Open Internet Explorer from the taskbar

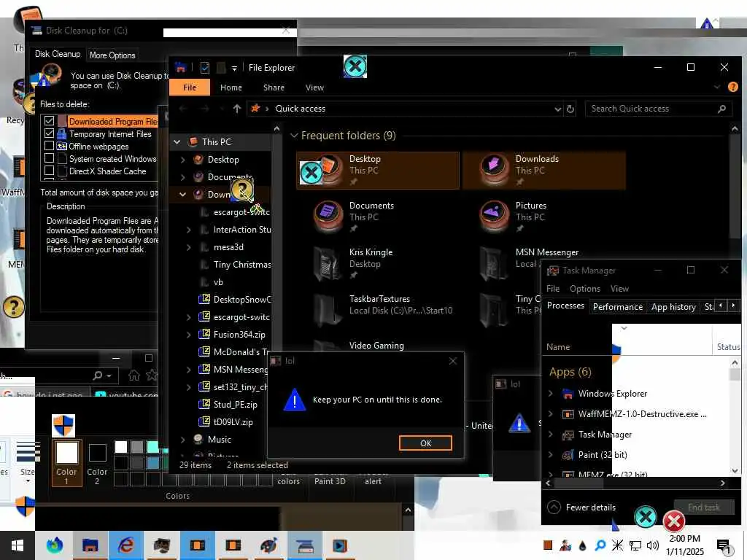tap(125, 545)
